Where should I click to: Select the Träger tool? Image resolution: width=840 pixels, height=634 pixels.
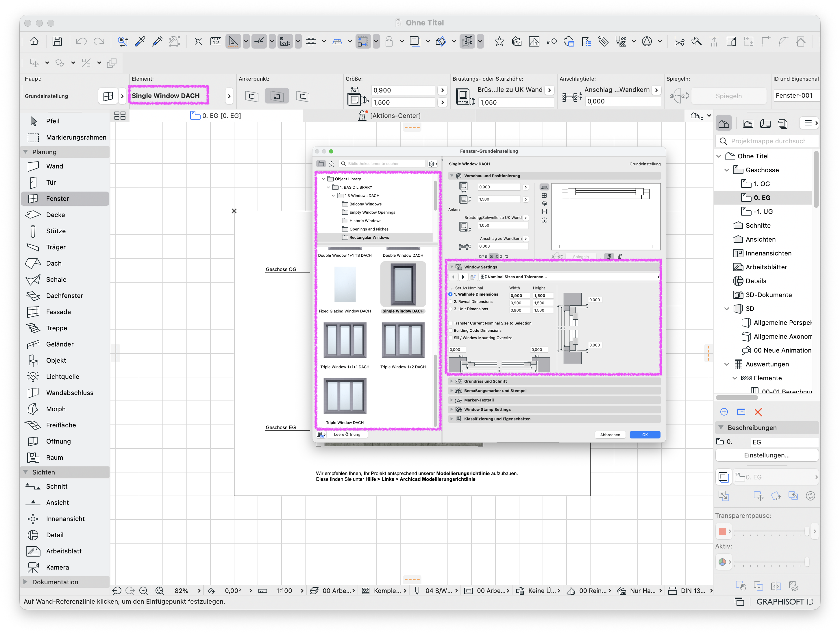click(x=65, y=247)
